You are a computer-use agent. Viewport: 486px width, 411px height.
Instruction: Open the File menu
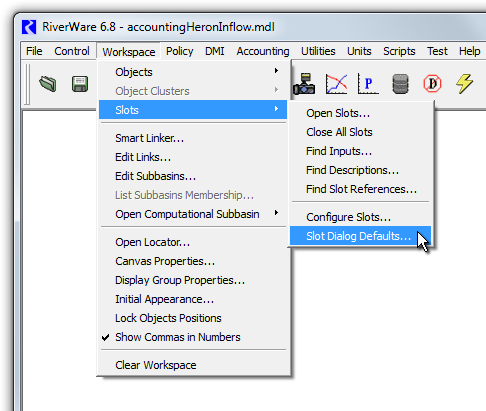click(x=34, y=51)
